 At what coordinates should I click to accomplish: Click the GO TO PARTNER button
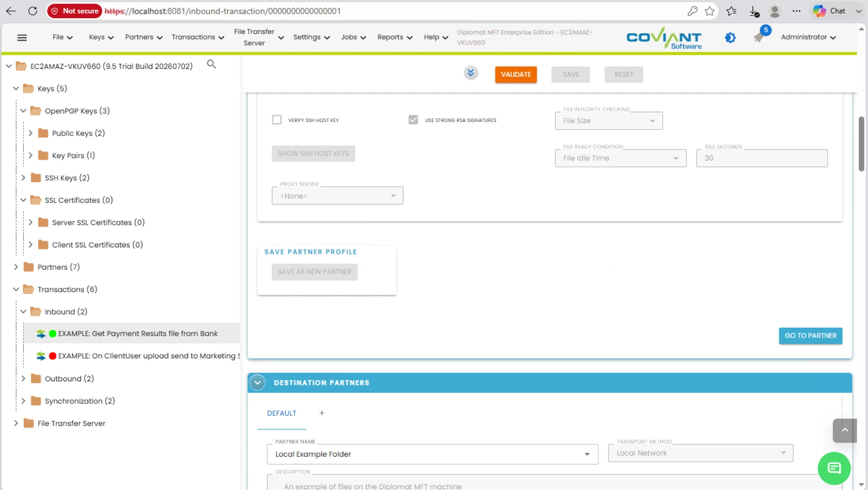coord(810,336)
